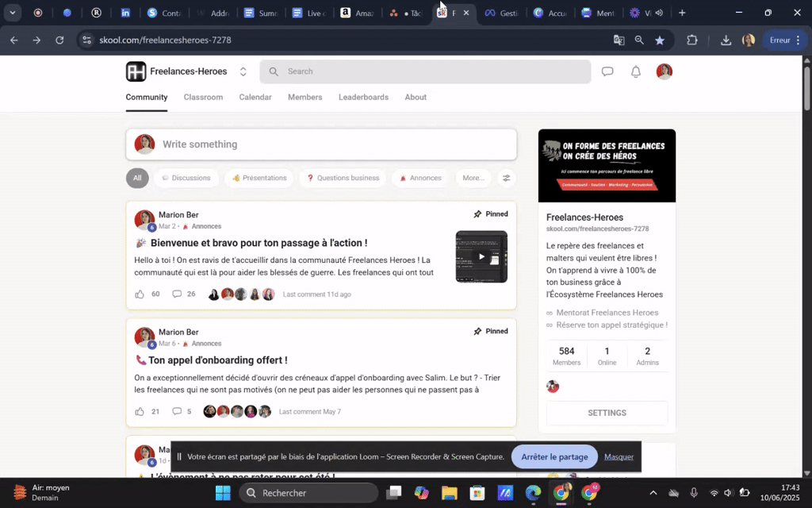Open Marion Ber's name on the Mar 2 post

pyautogui.click(x=178, y=214)
